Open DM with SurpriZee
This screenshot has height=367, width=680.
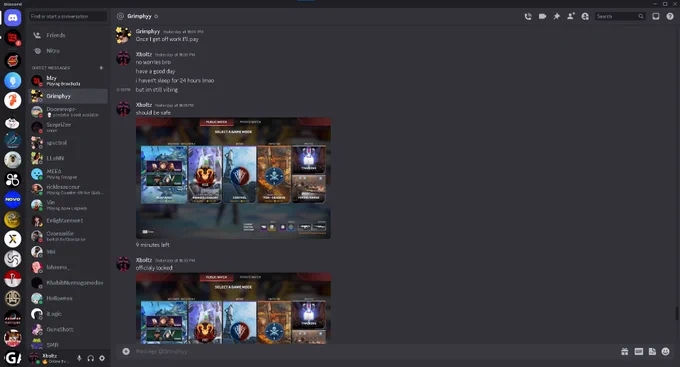tap(68, 127)
